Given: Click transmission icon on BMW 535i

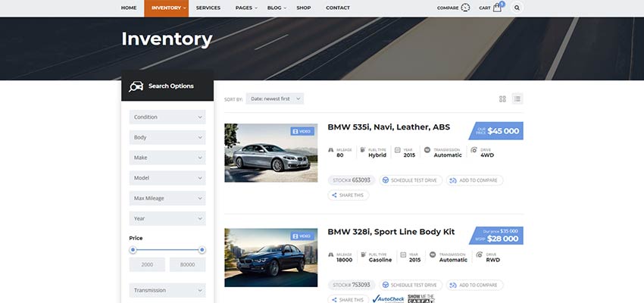Looking at the screenshot, I should [x=427, y=150].
